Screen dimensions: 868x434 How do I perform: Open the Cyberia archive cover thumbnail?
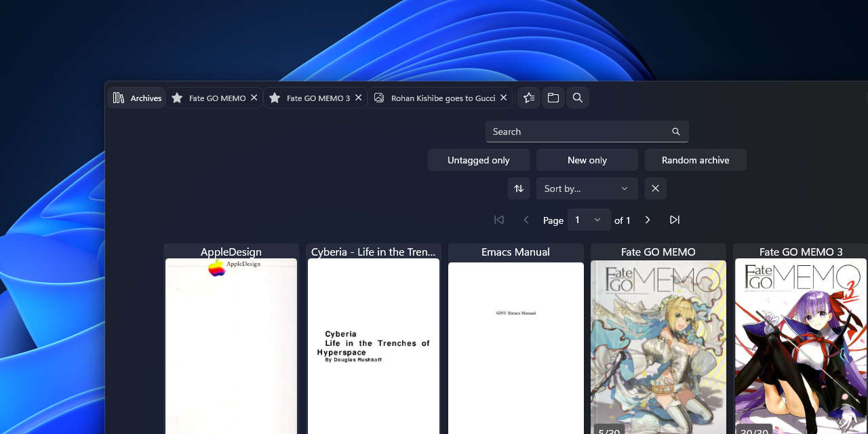pyautogui.click(x=374, y=346)
